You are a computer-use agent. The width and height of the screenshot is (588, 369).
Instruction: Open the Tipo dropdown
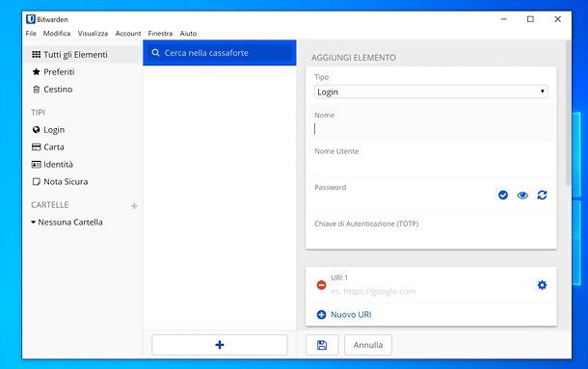click(x=431, y=92)
